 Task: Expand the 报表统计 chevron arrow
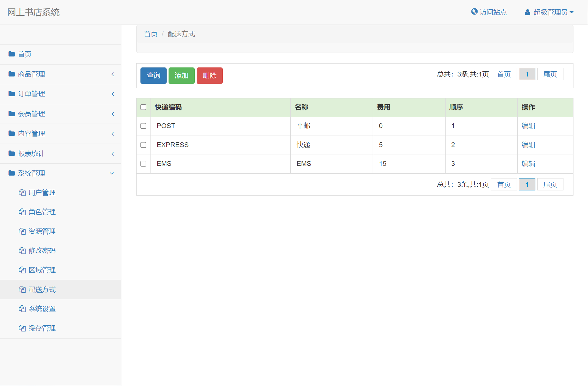113,154
